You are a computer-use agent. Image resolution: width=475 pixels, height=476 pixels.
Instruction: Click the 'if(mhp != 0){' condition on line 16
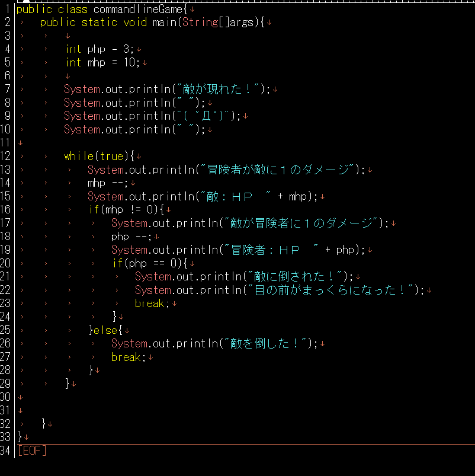(127, 210)
